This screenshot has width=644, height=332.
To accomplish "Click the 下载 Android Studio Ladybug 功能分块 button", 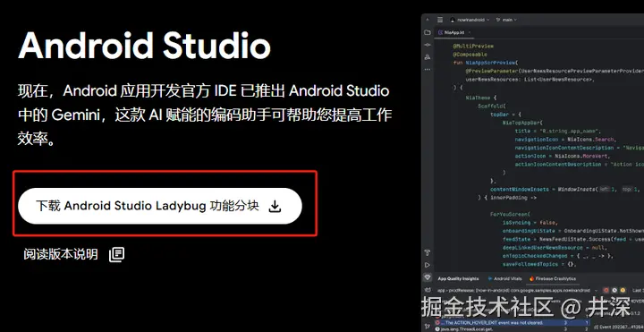I will [160, 206].
